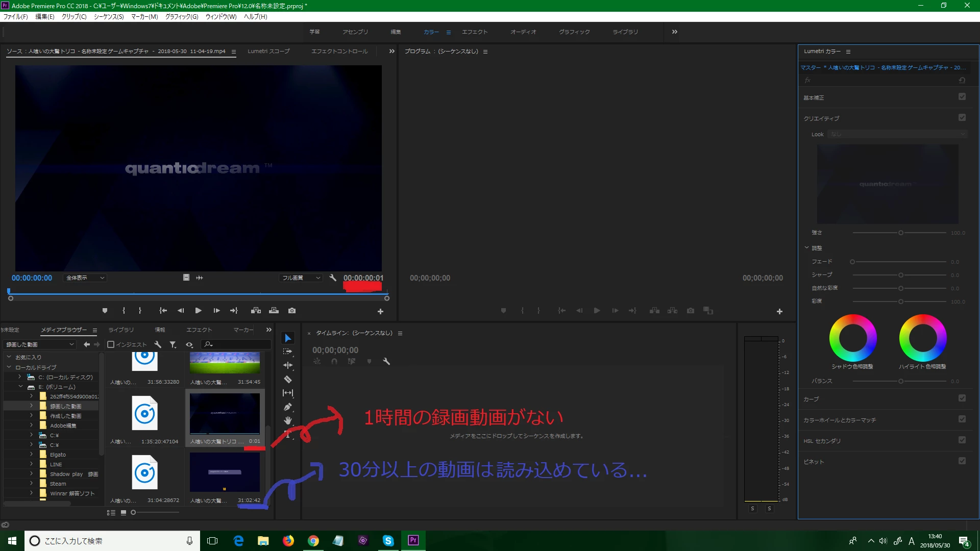Select the Razor tool
Image resolution: width=980 pixels, height=551 pixels.
point(288,379)
